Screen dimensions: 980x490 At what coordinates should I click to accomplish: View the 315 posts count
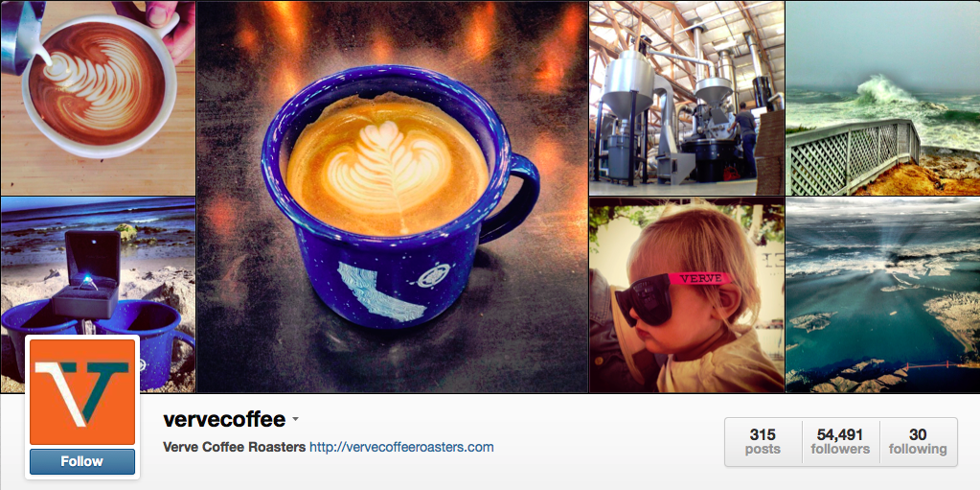tap(763, 442)
